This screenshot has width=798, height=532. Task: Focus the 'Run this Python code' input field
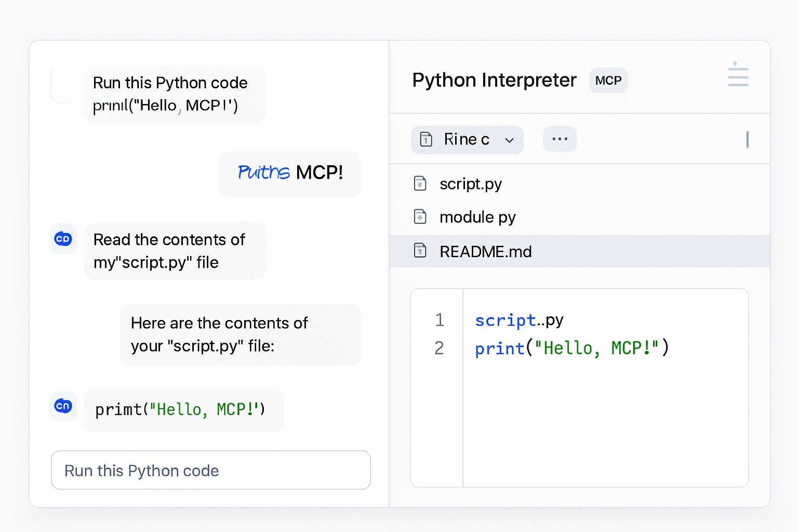211,470
